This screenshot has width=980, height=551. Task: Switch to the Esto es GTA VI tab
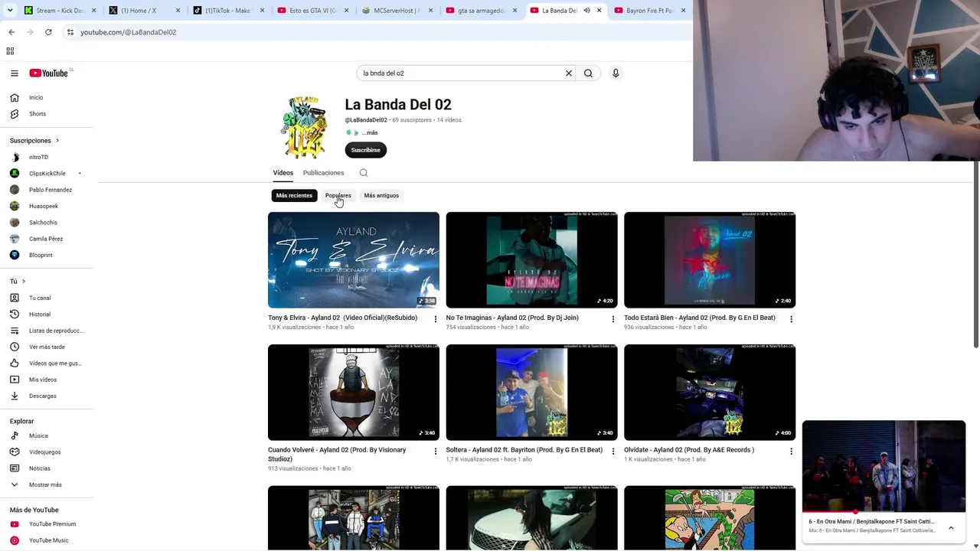[312, 11]
